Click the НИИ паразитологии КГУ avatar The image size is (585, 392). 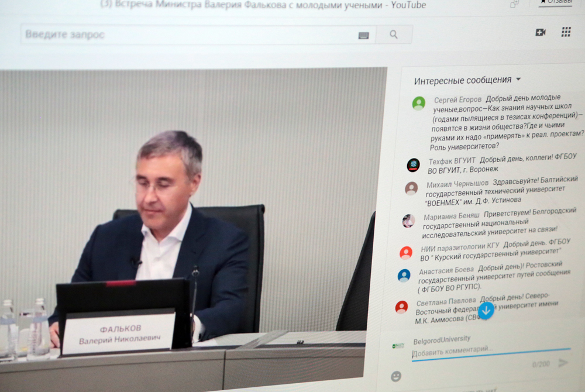405,253
